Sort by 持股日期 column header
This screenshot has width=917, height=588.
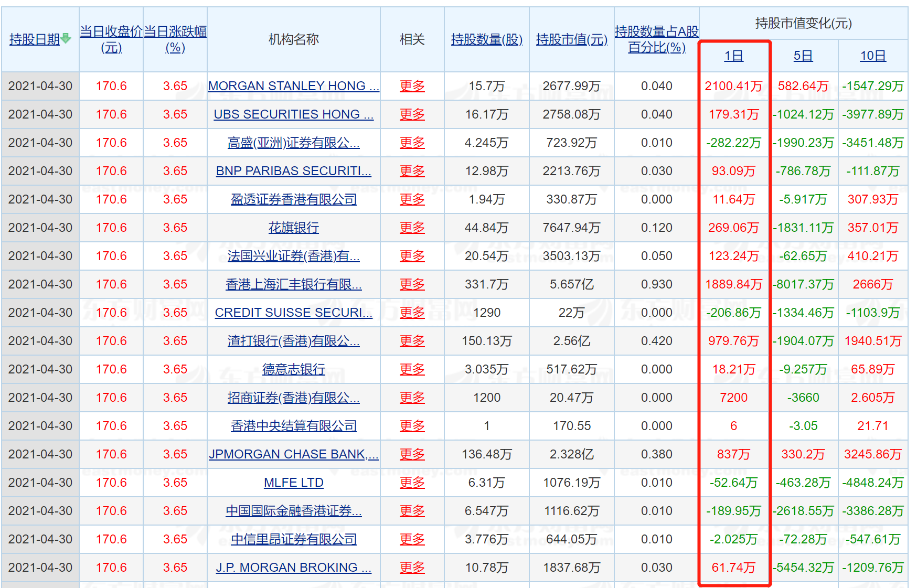35,39
